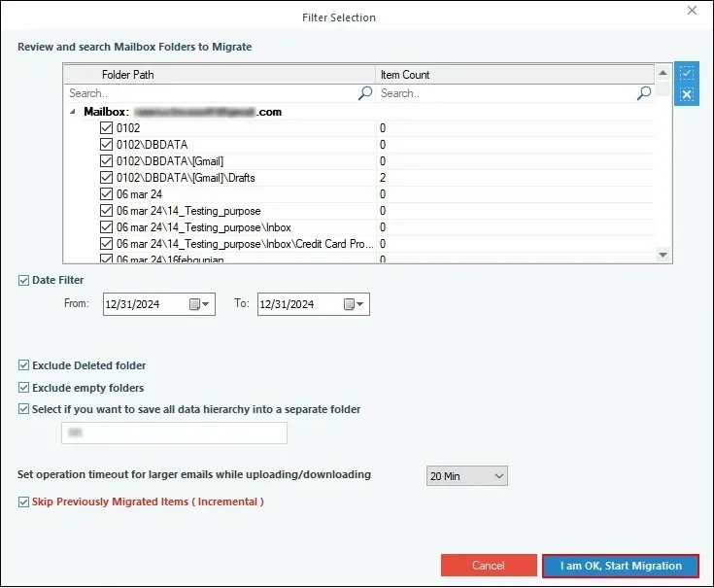Click the Folder Path column header
Screen dimensions: 714x588
click(220, 74)
